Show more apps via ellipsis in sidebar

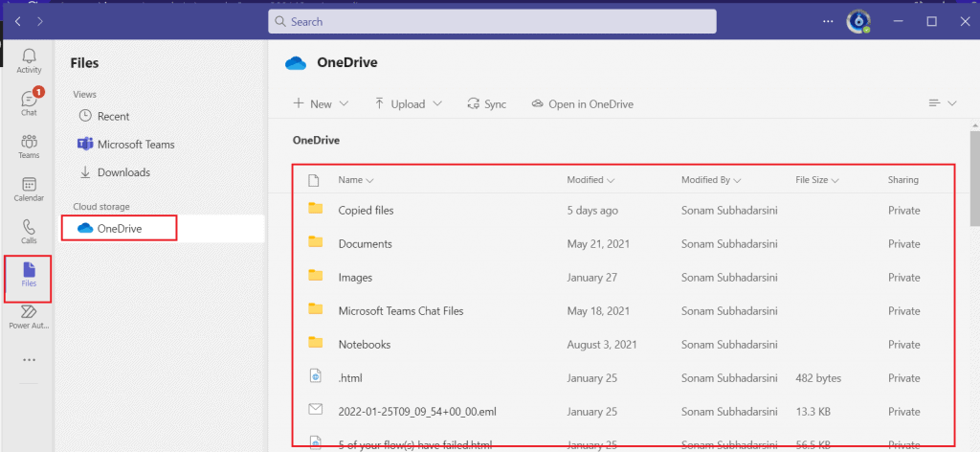[29, 360]
